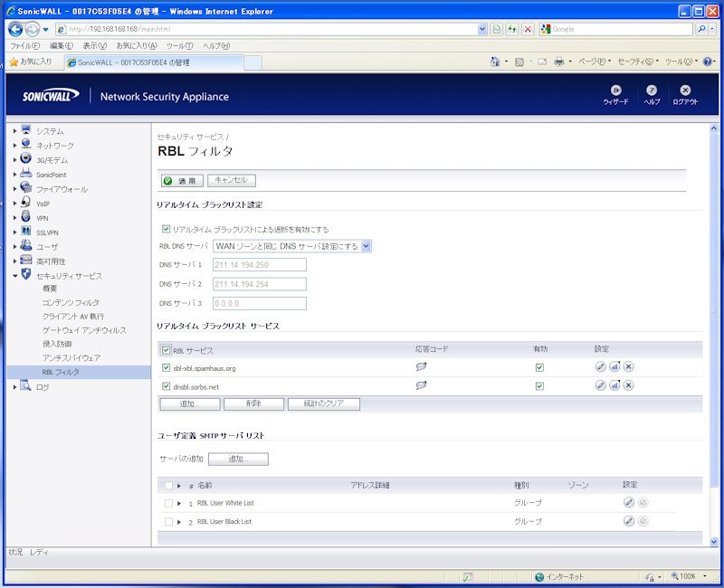Screen dimensions: 724x588
Task: Click the browser Forward button
Action: (32, 29)
